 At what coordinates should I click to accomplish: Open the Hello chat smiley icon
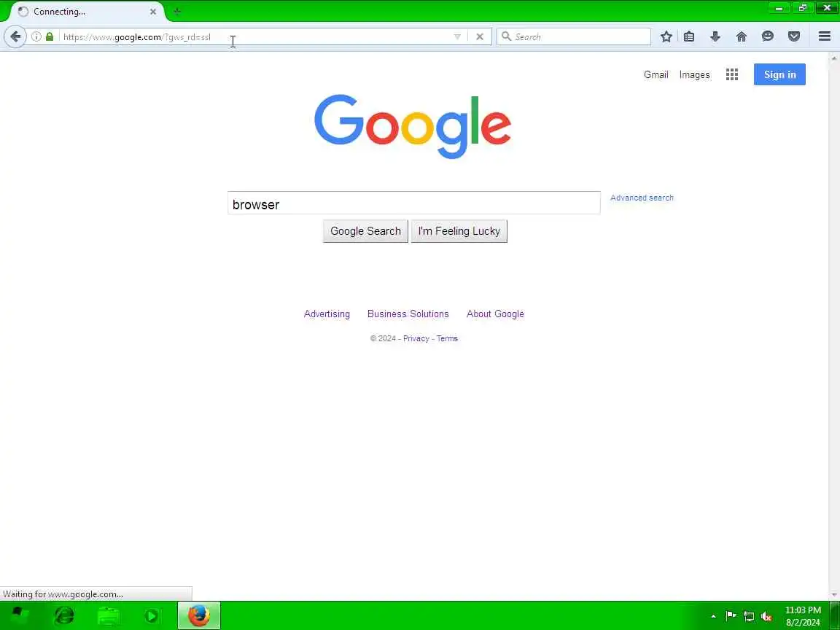coord(767,36)
